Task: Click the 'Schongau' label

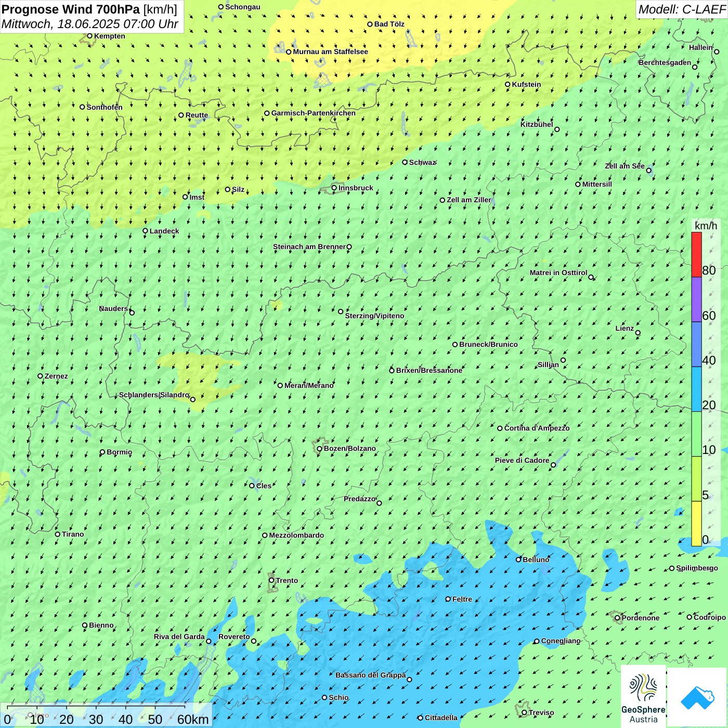Action: pos(243,7)
